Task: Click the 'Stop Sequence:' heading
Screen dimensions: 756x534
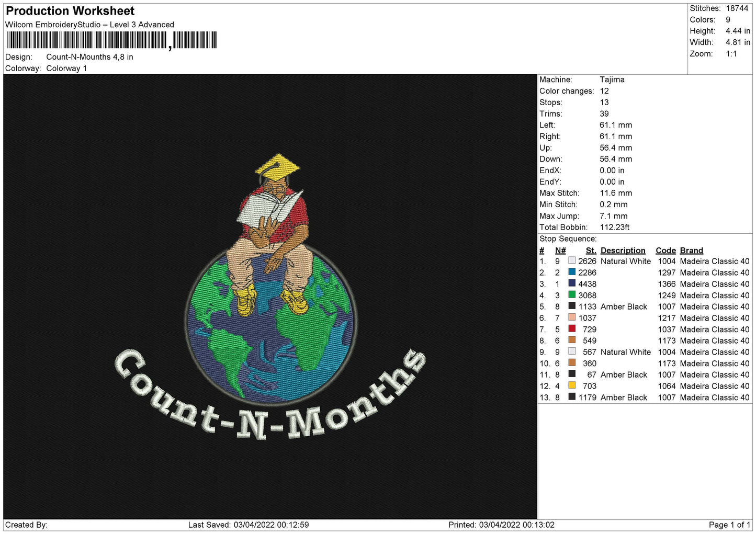Action: [x=568, y=238]
